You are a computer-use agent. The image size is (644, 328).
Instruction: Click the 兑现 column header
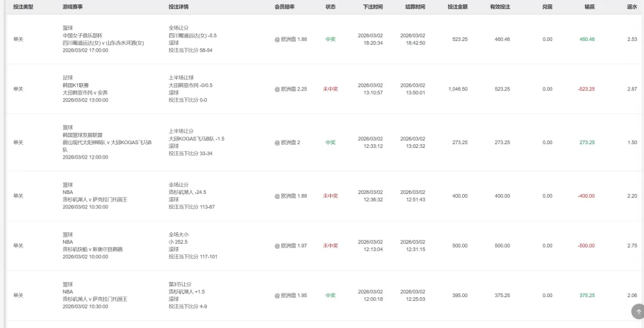tap(547, 7)
